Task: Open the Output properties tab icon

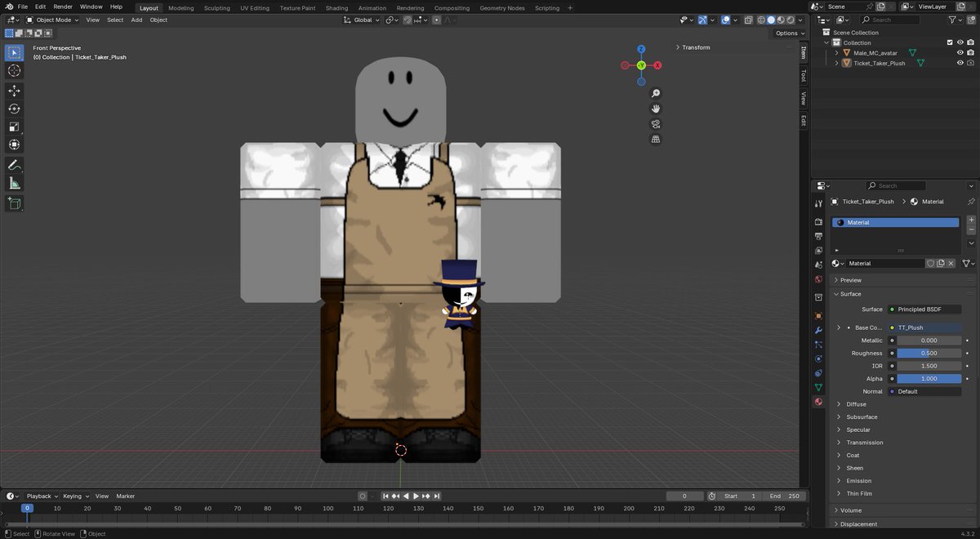Action: (818, 236)
